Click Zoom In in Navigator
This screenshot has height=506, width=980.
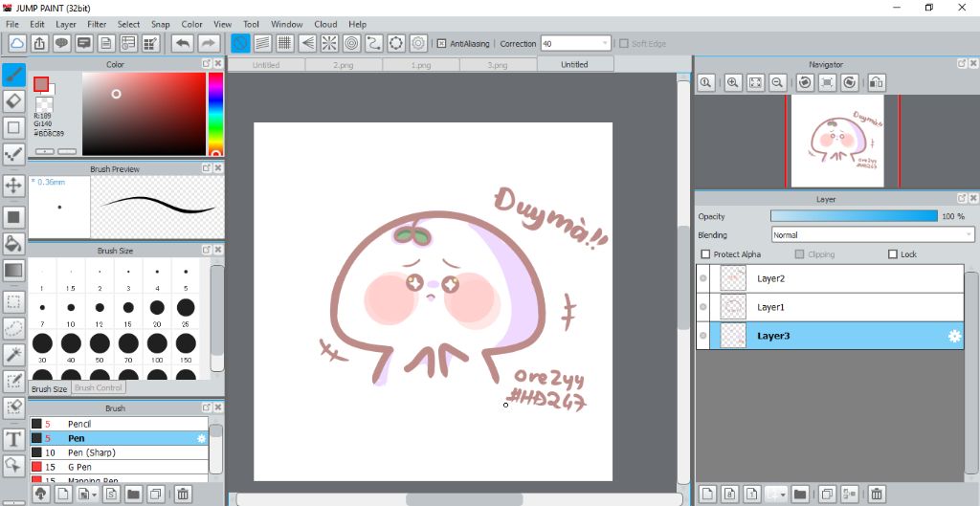click(x=733, y=82)
